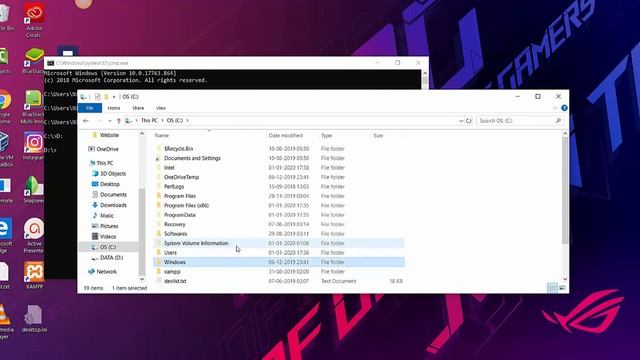This screenshot has width=640, height=360.
Task: Click the Back arrow in File Explorer
Action: click(86, 121)
